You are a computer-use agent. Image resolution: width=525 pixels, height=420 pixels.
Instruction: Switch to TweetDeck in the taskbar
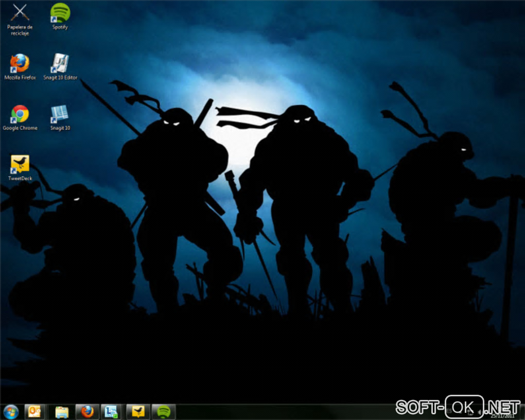point(138,412)
